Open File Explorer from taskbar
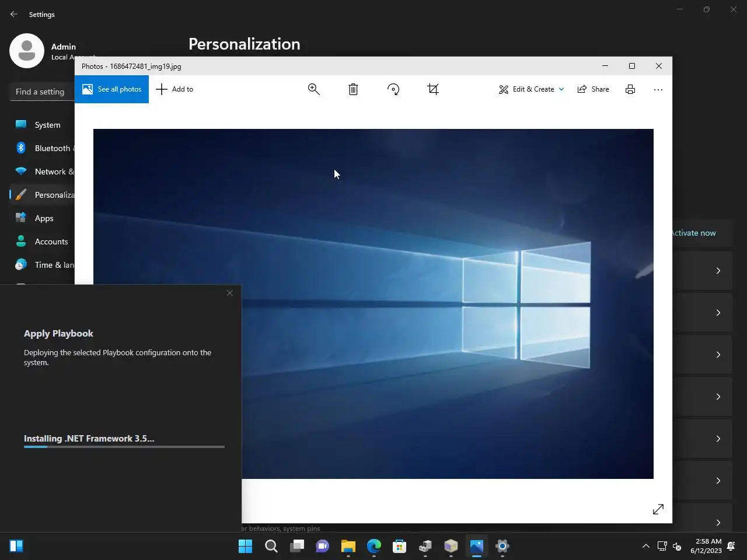The width and height of the screenshot is (747, 560). coord(348,546)
